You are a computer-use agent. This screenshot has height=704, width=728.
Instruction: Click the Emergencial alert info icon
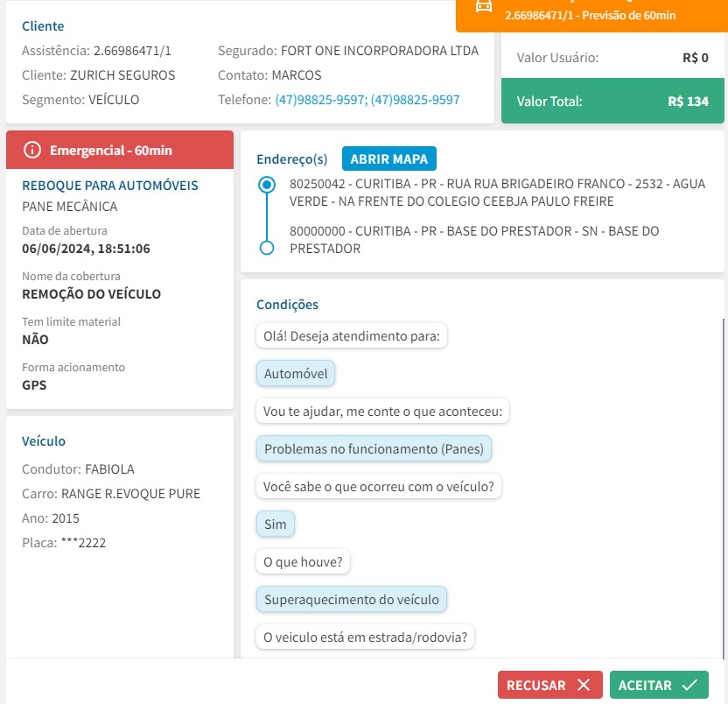pos(33,150)
